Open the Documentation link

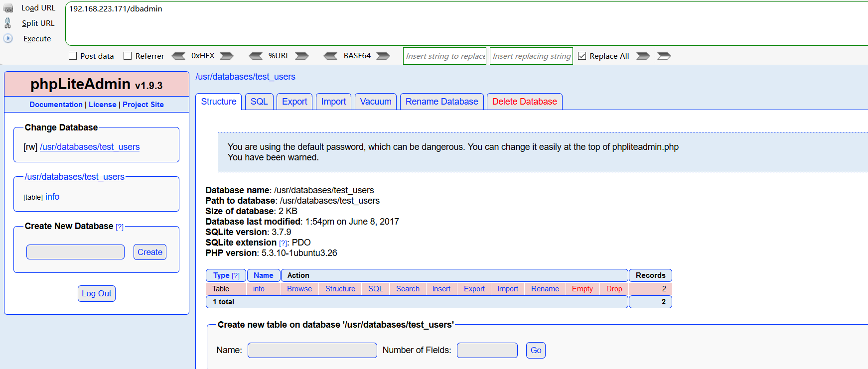[x=56, y=105]
